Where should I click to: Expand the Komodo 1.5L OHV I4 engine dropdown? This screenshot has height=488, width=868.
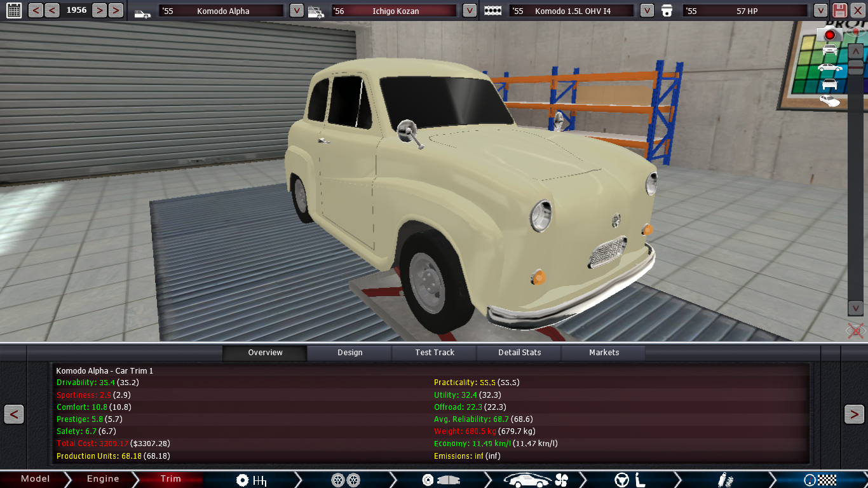point(646,11)
